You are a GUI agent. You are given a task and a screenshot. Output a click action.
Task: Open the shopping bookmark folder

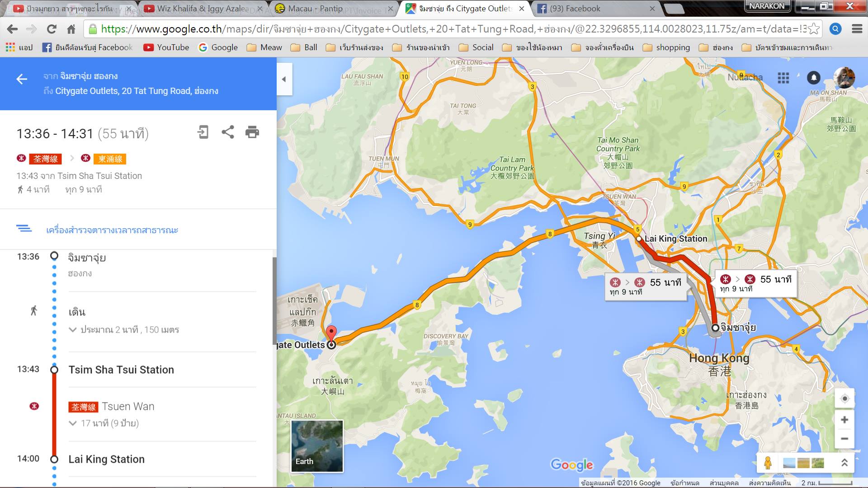[x=666, y=47]
